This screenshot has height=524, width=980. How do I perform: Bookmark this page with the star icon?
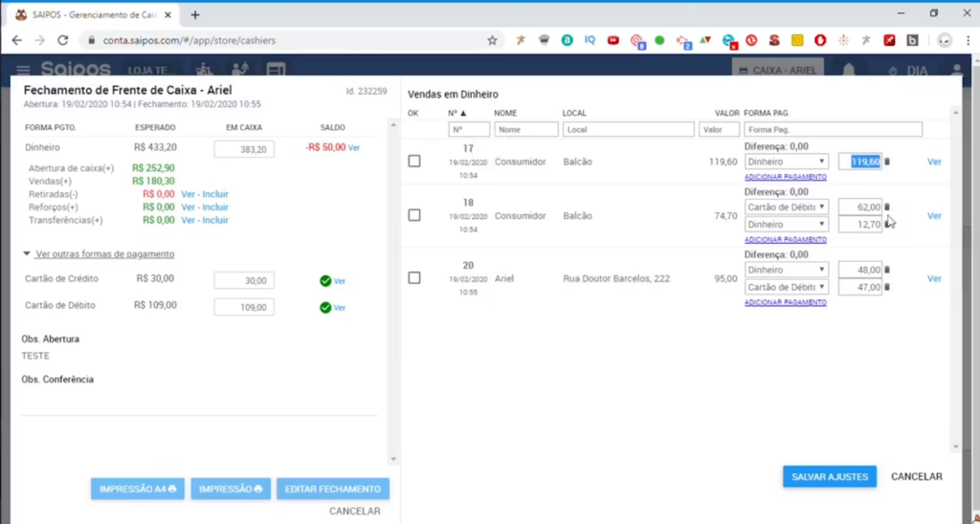(492, 40)
